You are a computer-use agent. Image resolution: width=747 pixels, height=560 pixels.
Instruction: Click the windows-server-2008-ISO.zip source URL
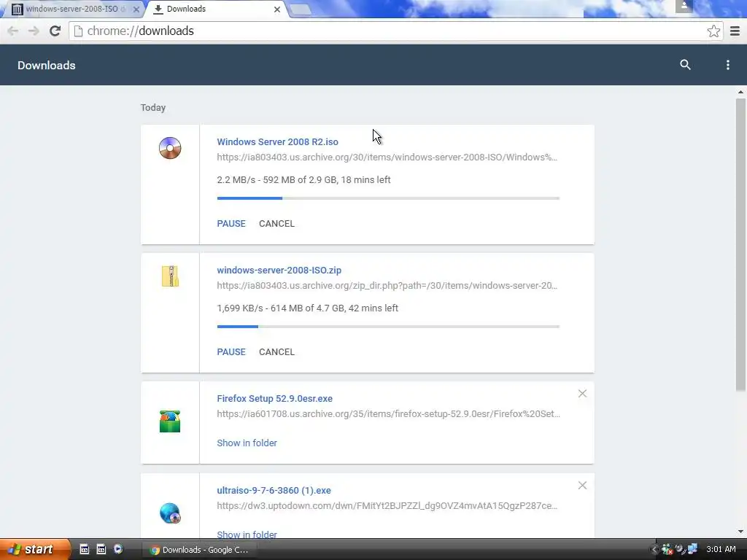[387, 286]
